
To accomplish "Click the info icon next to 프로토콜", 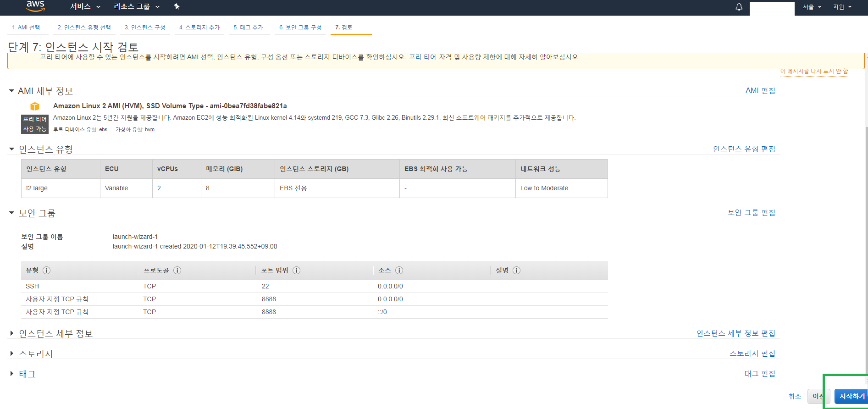I will 177,270.
